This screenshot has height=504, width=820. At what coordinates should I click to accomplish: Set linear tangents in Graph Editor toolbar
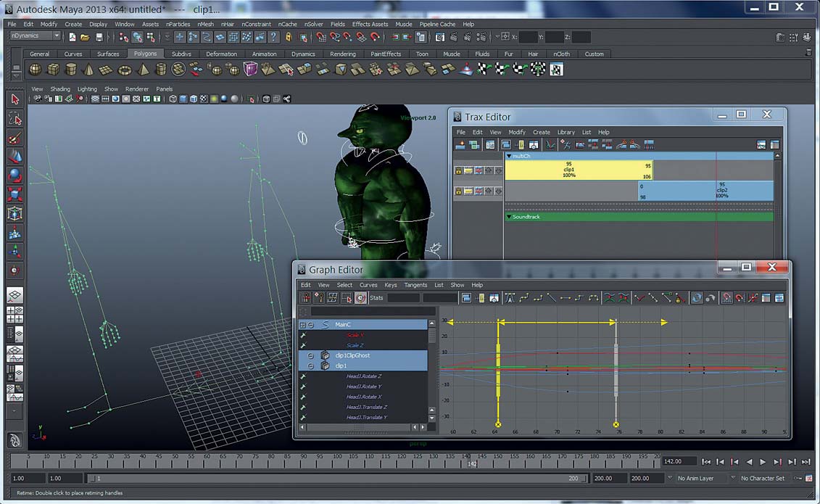point(552,298)
